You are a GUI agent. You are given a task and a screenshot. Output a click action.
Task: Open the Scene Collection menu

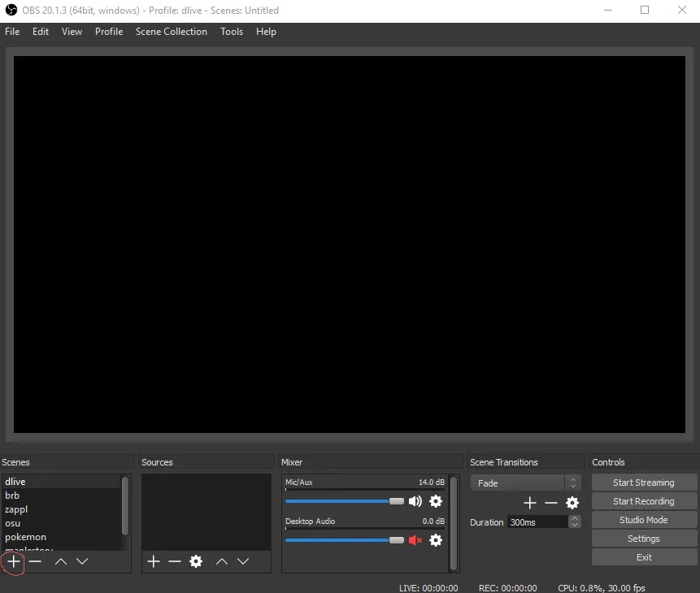(172, 32)
